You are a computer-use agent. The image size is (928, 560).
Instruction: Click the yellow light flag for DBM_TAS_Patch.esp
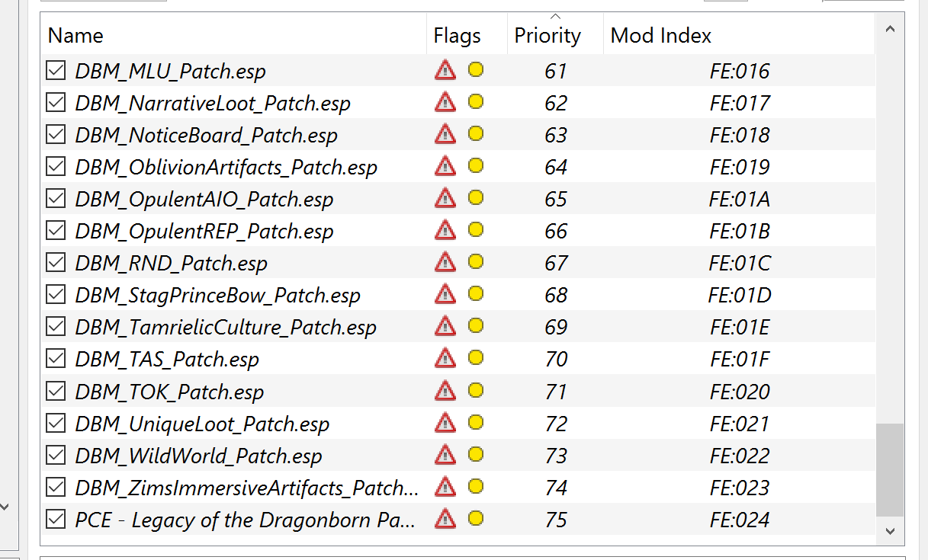[x=476, y=359]
